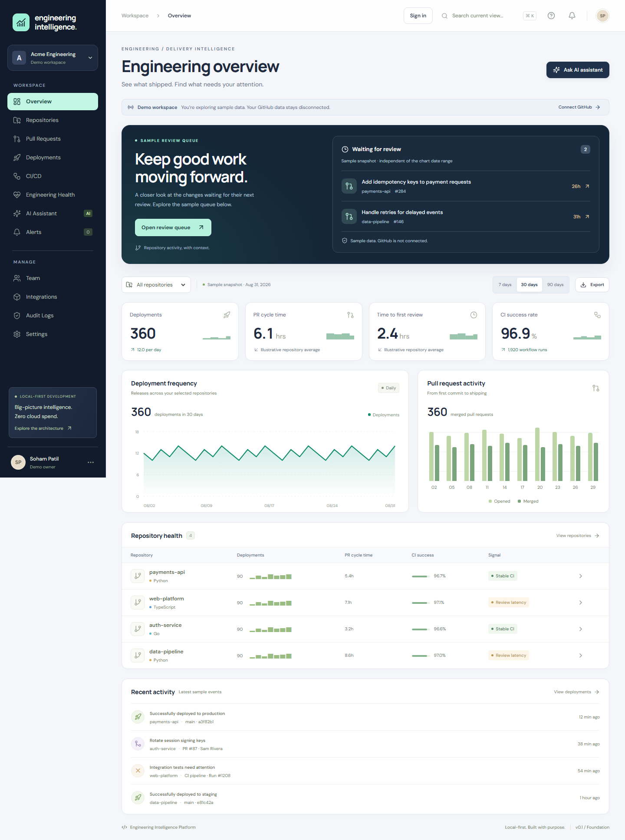Viewport: 625px width, 840px height.
Task: Click the branch icon for payments-api row
Action: pyautogui.click(x=138, y=576)
